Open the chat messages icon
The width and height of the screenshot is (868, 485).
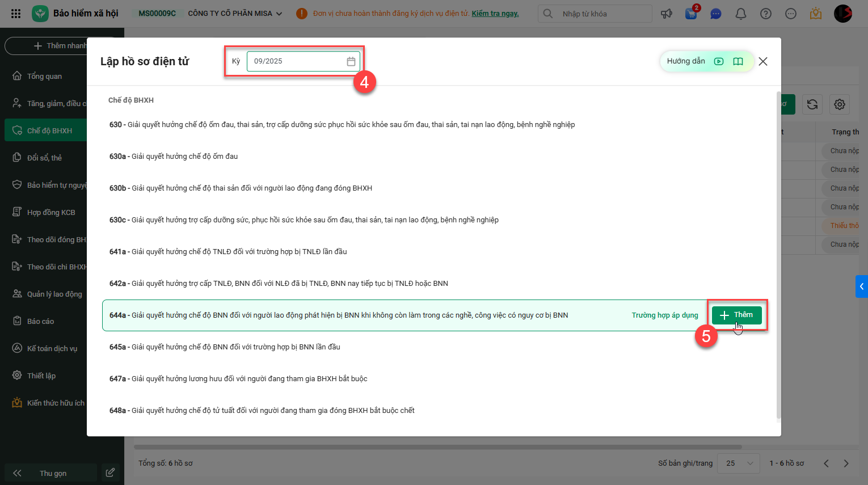point(716,14)
